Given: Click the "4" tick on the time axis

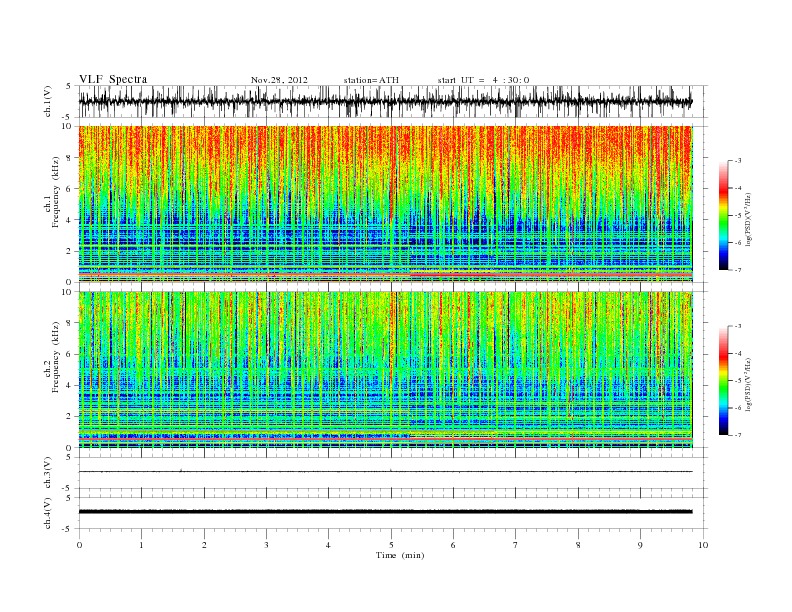Looking at the screenshot, I should pyautogui.click(x=329, y=545).
